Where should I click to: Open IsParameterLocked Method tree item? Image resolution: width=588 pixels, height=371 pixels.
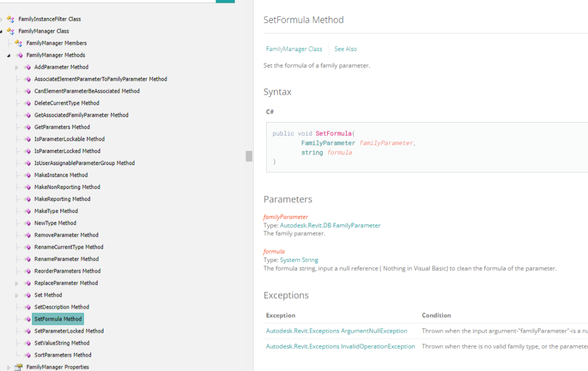click(x=67, y=151)
